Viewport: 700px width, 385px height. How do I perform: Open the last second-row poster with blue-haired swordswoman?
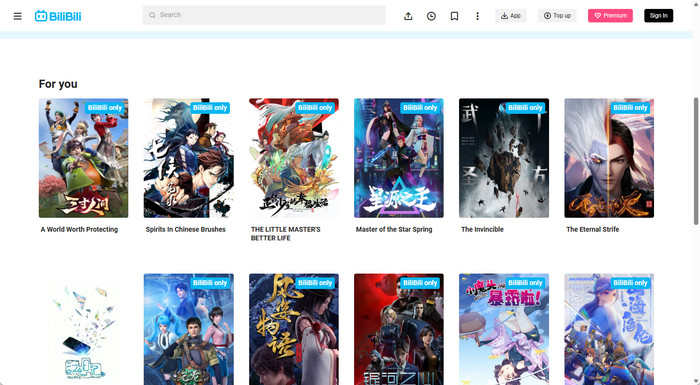point(609,329)
